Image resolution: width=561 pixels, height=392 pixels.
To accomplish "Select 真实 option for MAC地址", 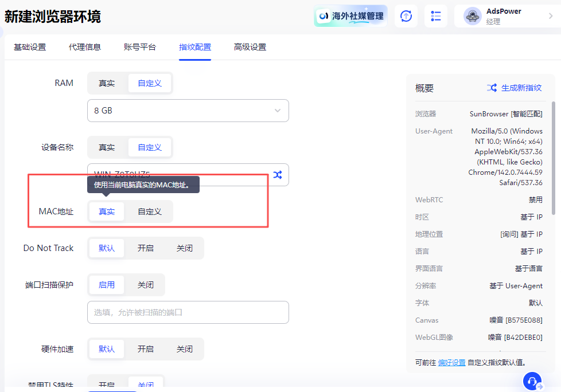I will pos(106,211).
